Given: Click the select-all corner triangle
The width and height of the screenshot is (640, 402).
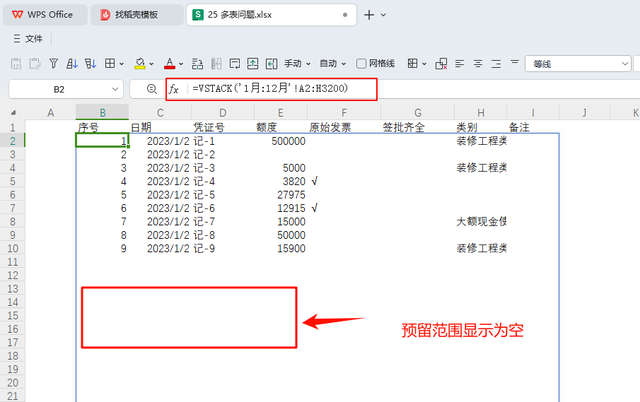Looking at the screenshot, I should click(13, 113).
